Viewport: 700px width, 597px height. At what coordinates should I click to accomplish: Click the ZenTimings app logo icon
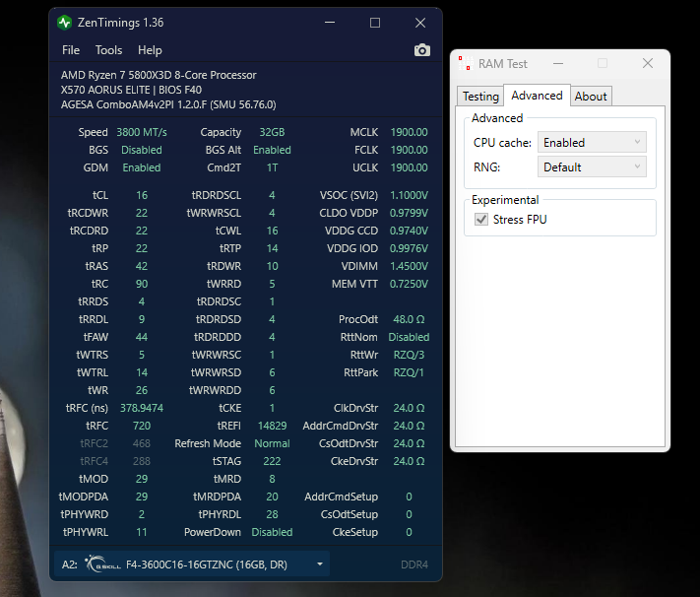(65, 23)
